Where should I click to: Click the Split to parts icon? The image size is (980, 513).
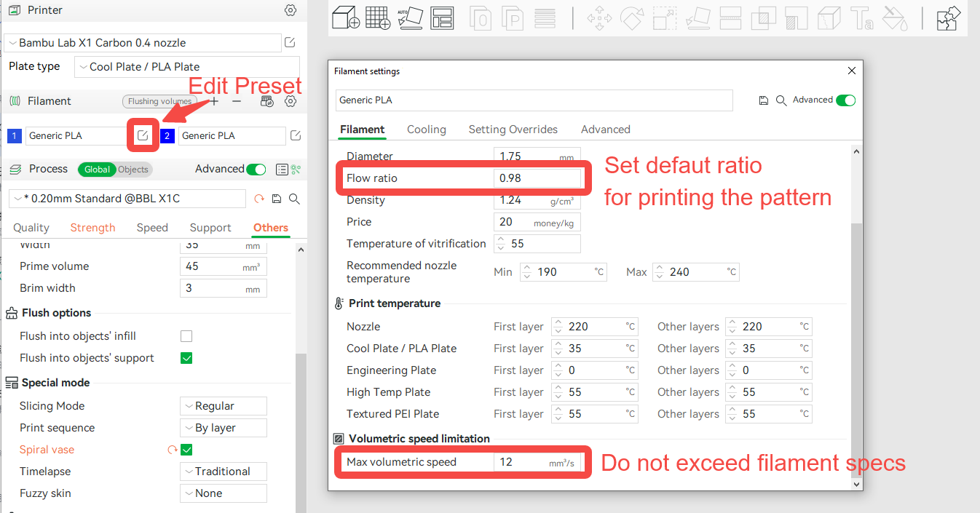(513, 17)
